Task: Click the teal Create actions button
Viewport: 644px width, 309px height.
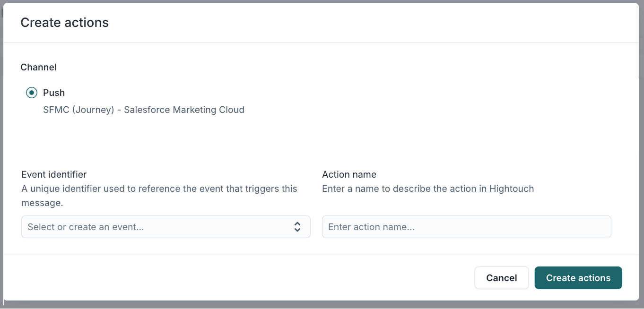Action: [x=578, y=278]
